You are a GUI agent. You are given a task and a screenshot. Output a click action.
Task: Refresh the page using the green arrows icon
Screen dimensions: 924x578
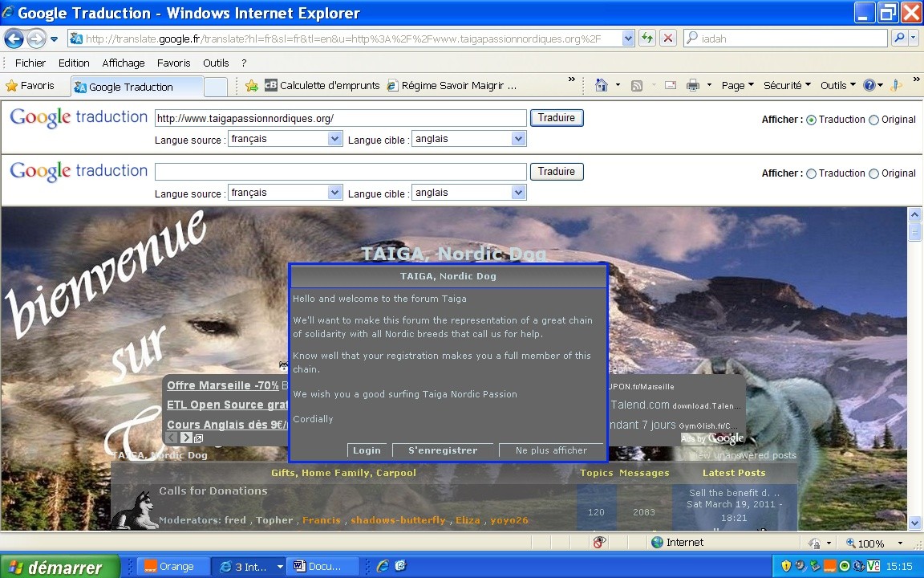click(x=647, y=39)
